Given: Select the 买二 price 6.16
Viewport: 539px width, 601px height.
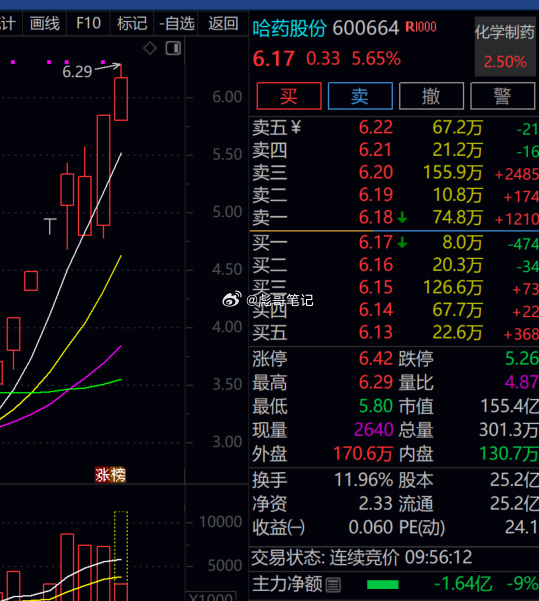Looking at the screenshot, I should click(376, 265).
